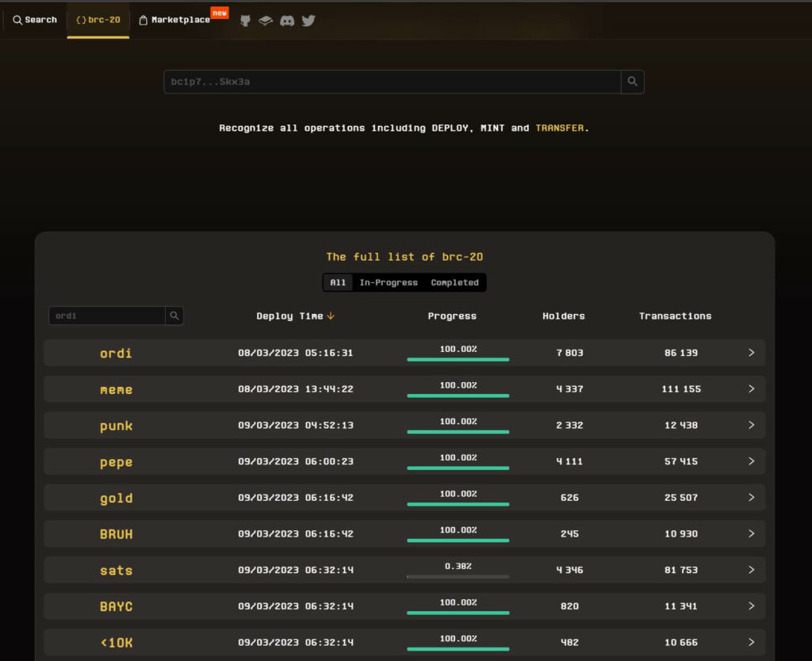Expand the ordi row chevron
812x661 pixels.
[x=751, y=353]
